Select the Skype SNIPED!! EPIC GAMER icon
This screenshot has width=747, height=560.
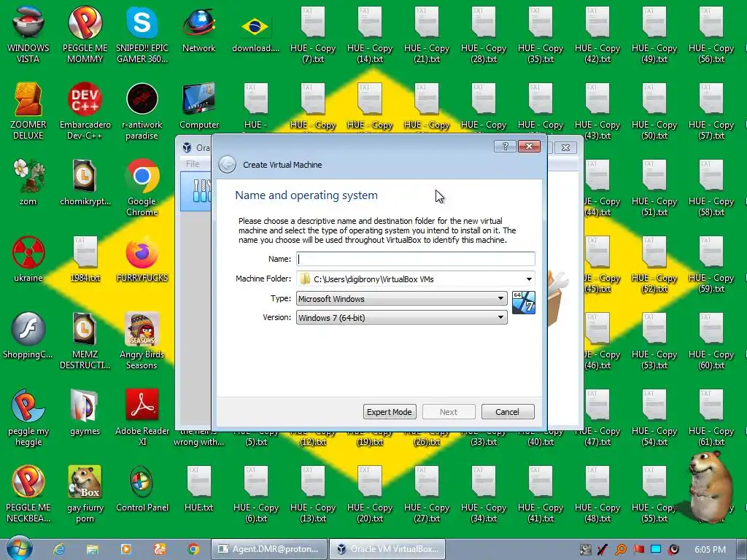click(142, 34)
